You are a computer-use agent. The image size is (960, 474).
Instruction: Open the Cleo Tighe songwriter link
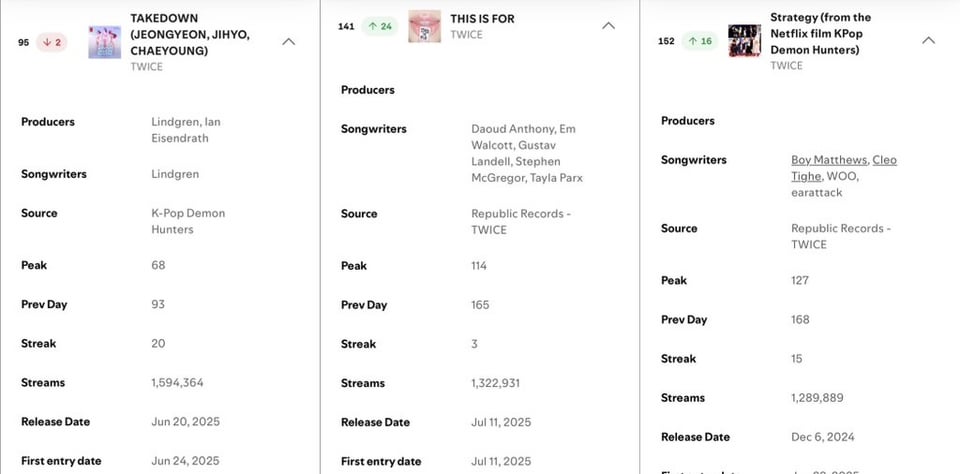coord(884,160)
